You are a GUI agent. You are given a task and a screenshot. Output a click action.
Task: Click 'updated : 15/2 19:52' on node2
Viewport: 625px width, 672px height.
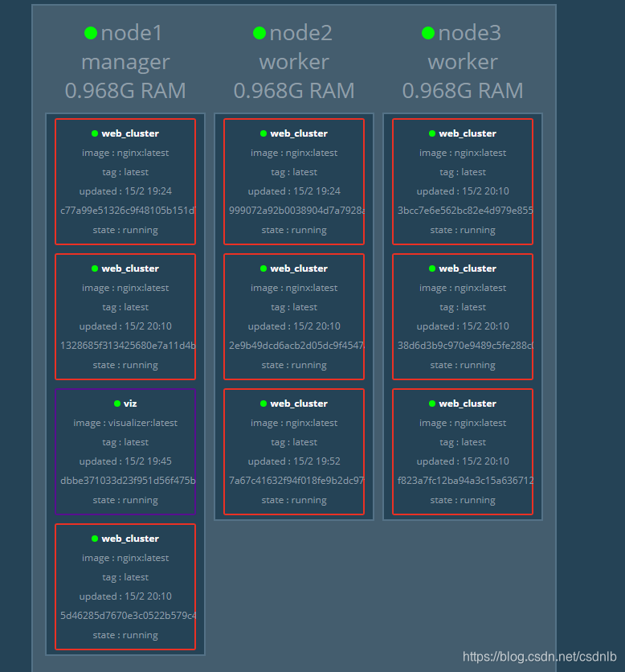[294, 461]
